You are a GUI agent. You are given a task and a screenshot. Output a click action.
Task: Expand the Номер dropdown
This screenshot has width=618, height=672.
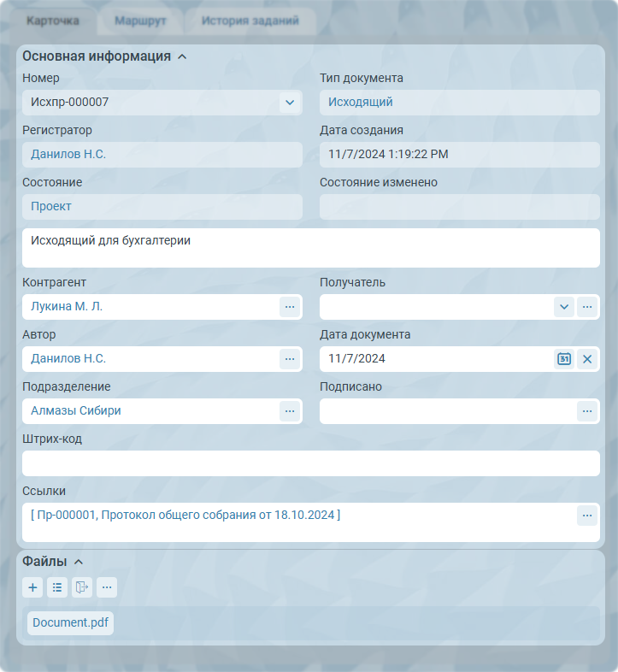(290, 103)
